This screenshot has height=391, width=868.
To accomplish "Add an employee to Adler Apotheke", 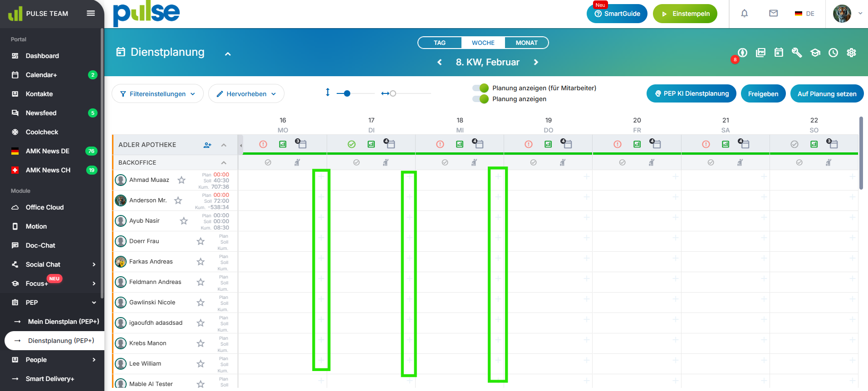I will point(207,145).
